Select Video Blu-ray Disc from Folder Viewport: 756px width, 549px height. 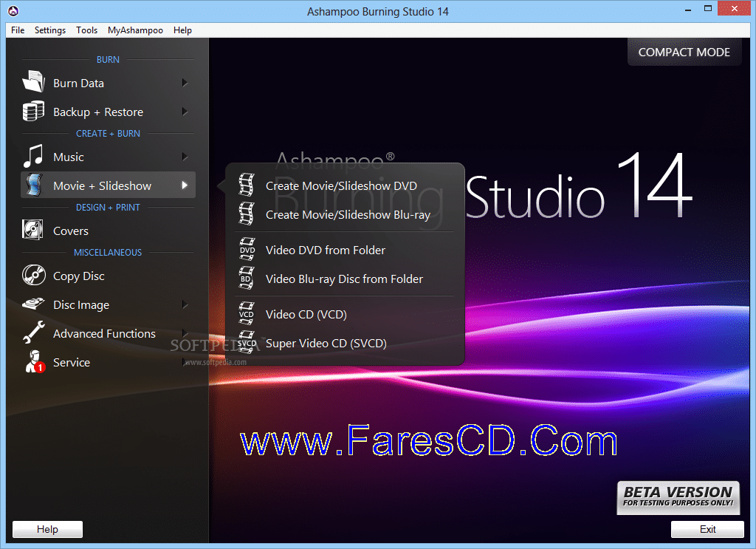[345, 279]
